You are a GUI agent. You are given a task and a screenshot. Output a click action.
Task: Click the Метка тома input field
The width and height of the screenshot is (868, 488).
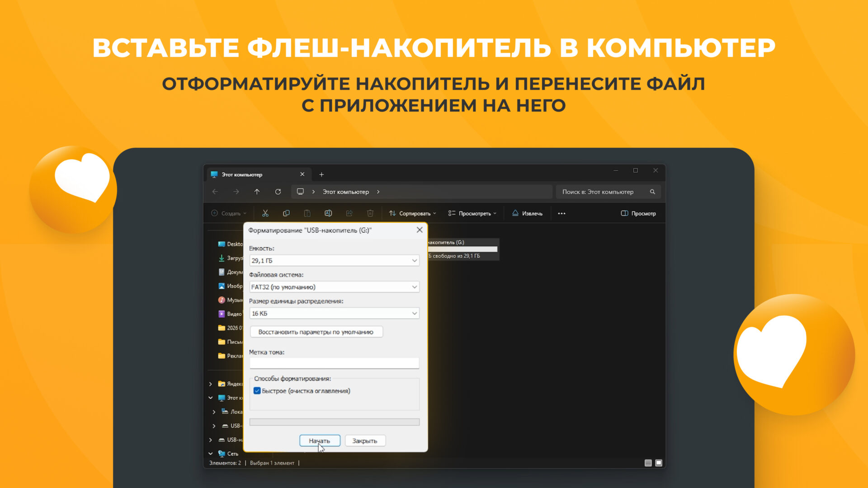coord(334,363)
